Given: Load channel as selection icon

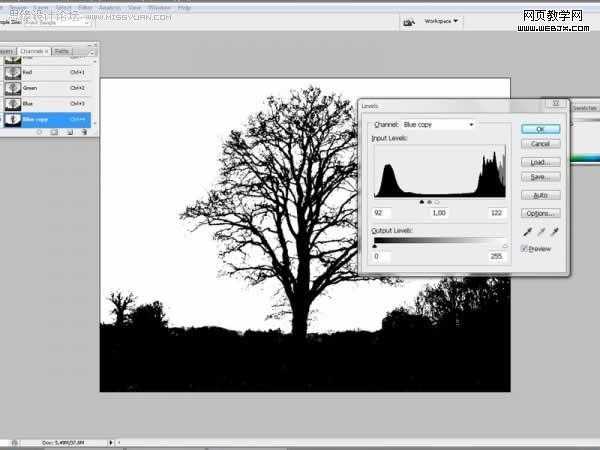Looking at the screenshot, I should click(39, 132).
